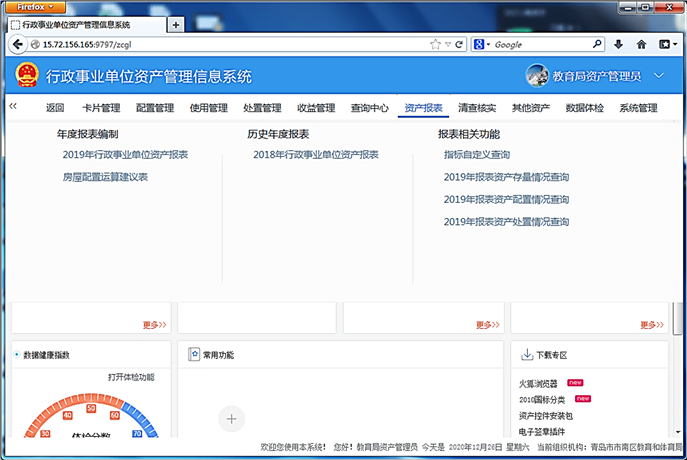Open 2019年报表资产存量情况查询
The image size is (687, 460).
pos(506,177)
